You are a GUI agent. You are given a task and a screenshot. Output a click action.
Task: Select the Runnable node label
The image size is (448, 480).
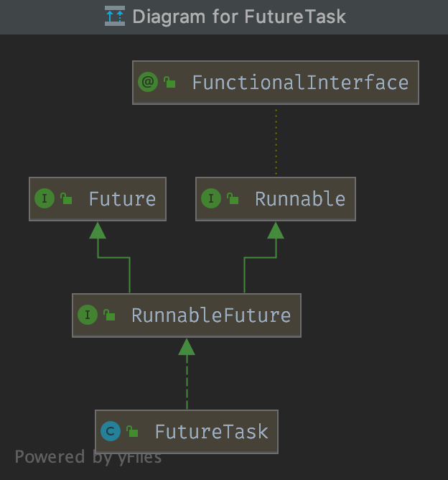pos(300,199)
